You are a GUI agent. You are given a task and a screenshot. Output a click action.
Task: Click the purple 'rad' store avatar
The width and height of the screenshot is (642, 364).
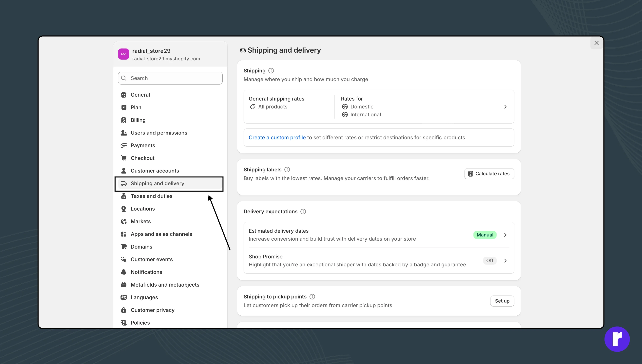coord(123,54)
